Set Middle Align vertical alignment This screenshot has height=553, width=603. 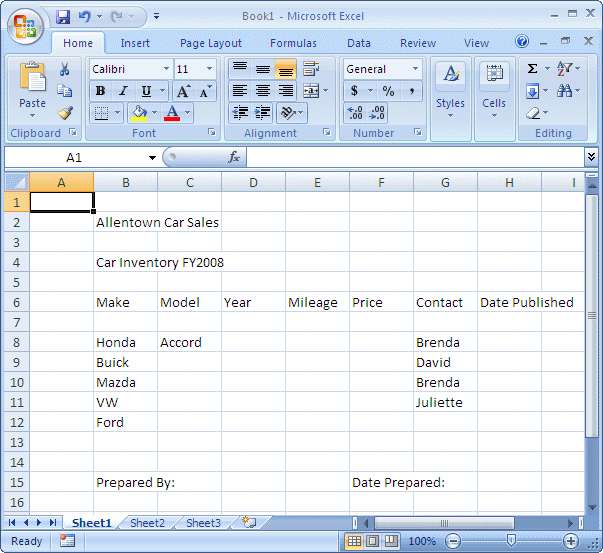(x=263, y=69)
